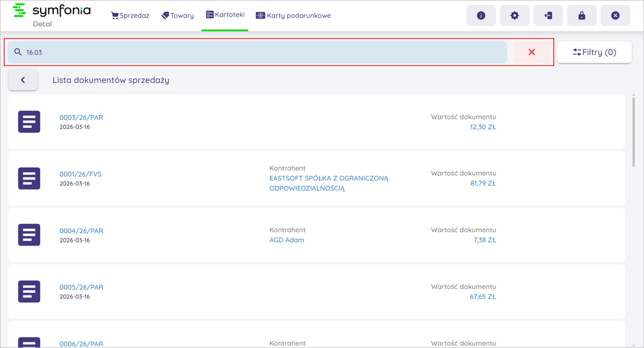644x348 pixels.
Task: Select the Kartoteki tab
Action: click(225, 15)
